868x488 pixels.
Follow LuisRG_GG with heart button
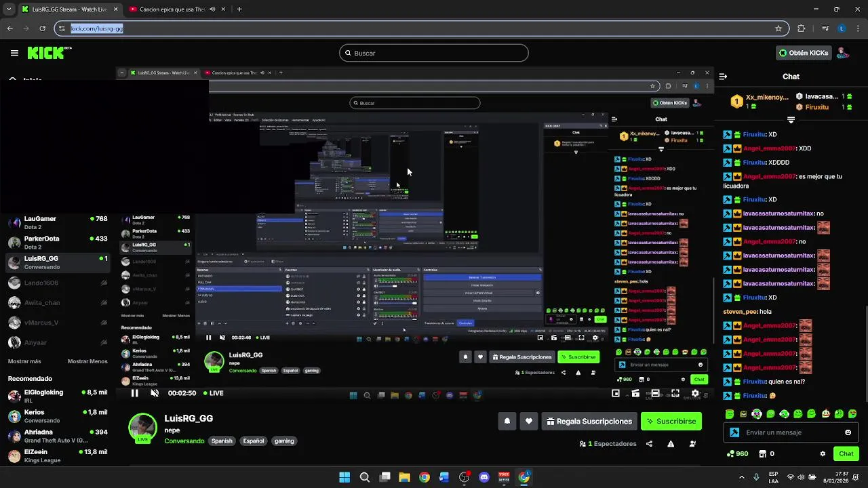pos(528,421)
